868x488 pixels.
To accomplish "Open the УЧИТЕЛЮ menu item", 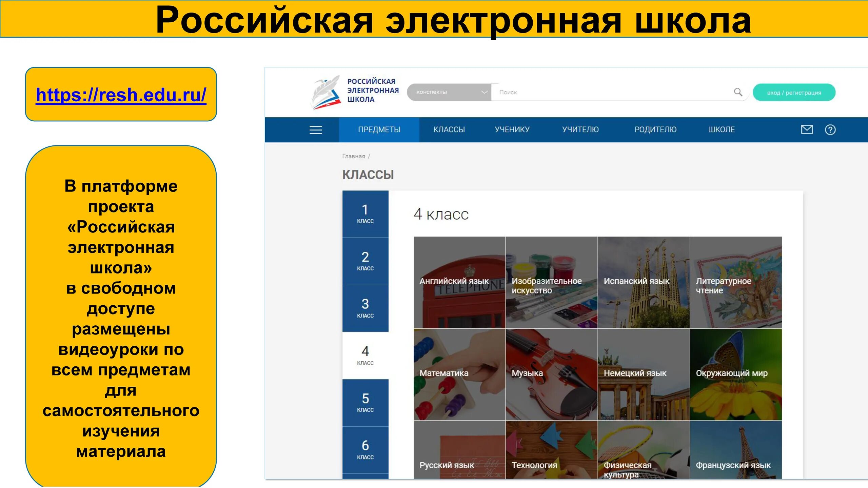I will click(x=580, y=130).
